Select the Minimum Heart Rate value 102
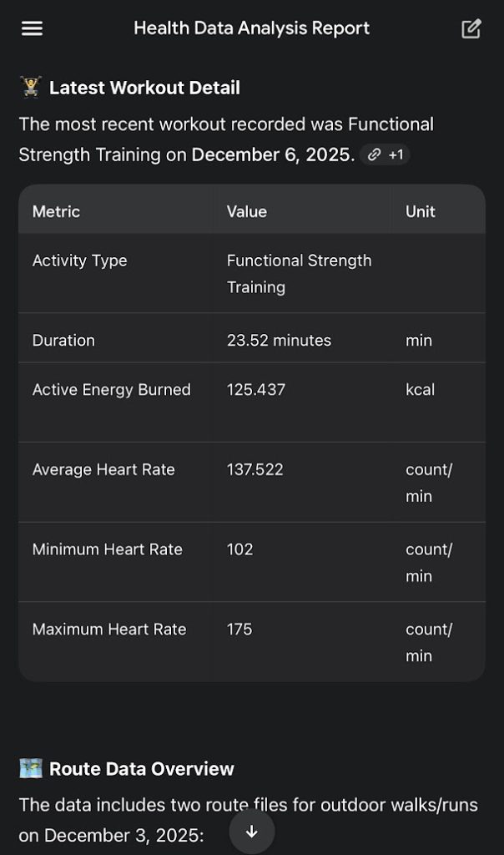 point(239,549)
